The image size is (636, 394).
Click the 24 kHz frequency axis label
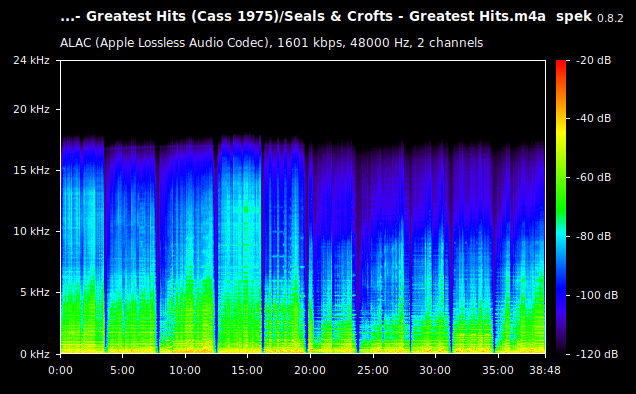click(31, 60)
